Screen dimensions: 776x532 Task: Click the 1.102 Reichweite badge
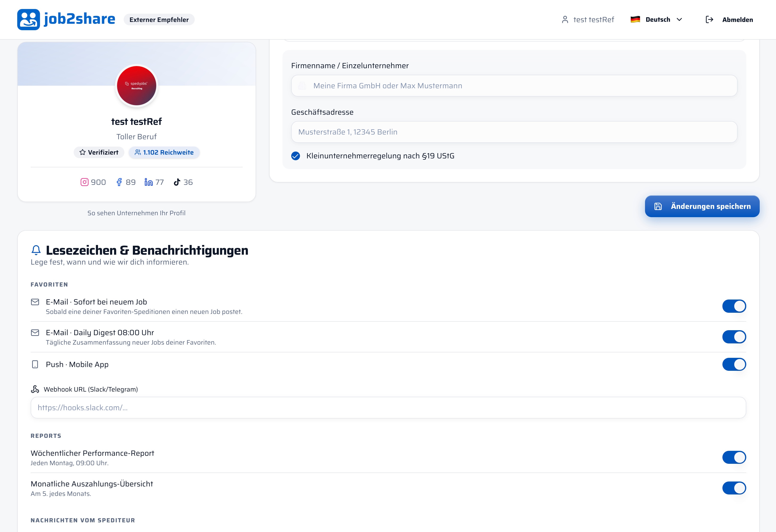coord(164,152)
